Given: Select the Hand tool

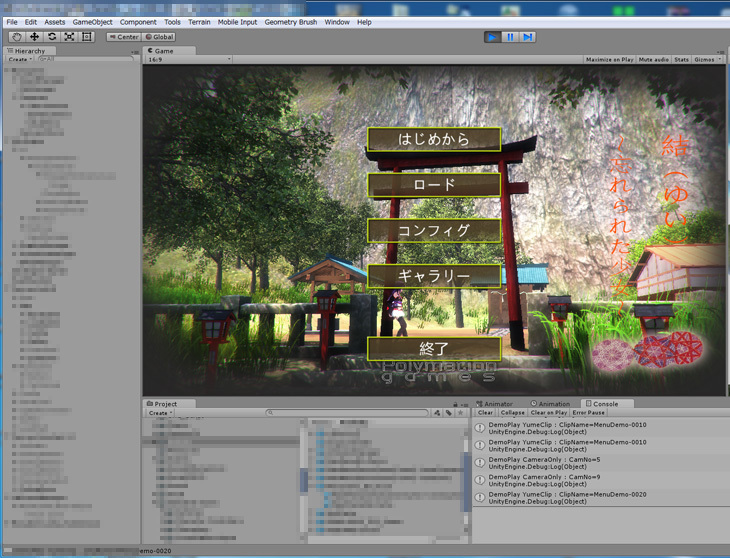Looking at the screenshot, I should click(17, 37).
